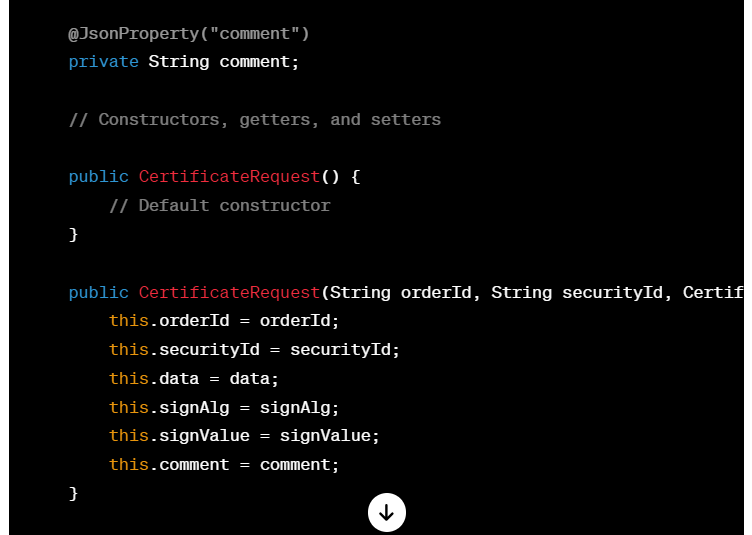752x535 pixels.
Task: Click the @JsonProperty("comment") annotation line
Action: tap(189, 34)
